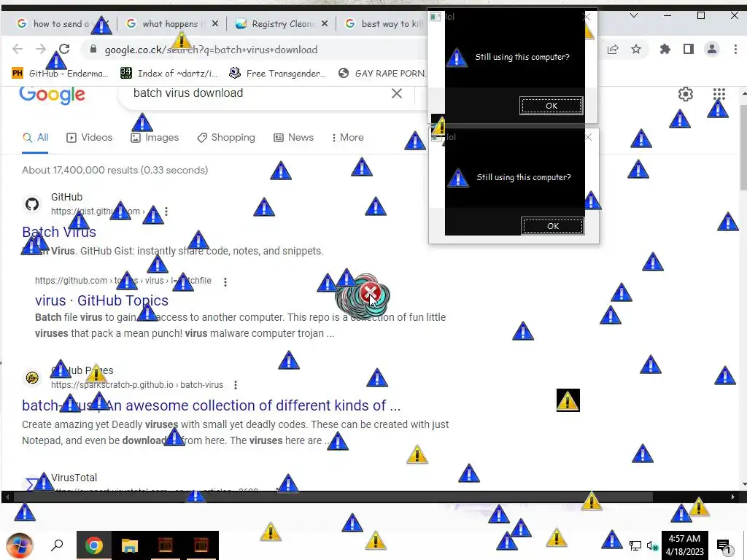Select the Videos search filter
This screenshot has width=747, height=560.
pos(90,138)
